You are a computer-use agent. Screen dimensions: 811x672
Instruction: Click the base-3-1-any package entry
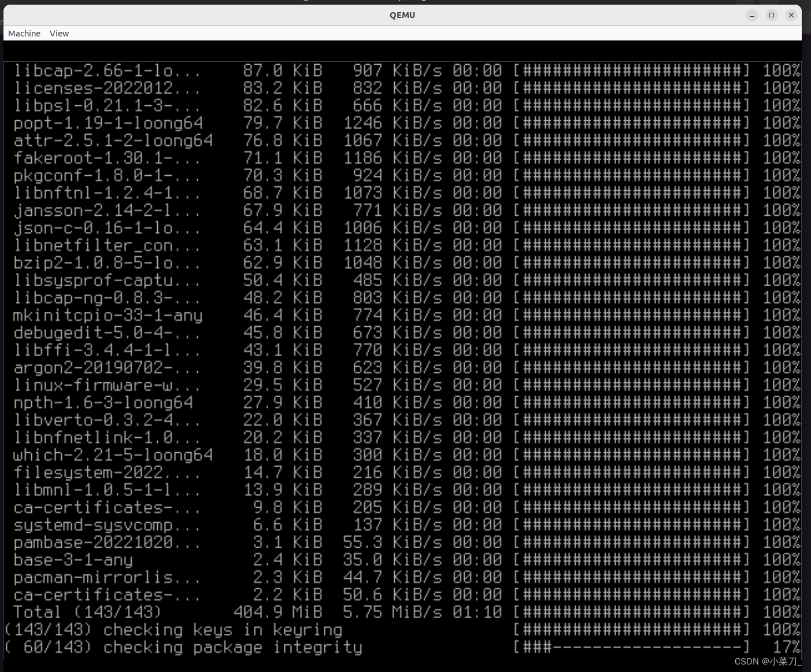pos(73,559)
